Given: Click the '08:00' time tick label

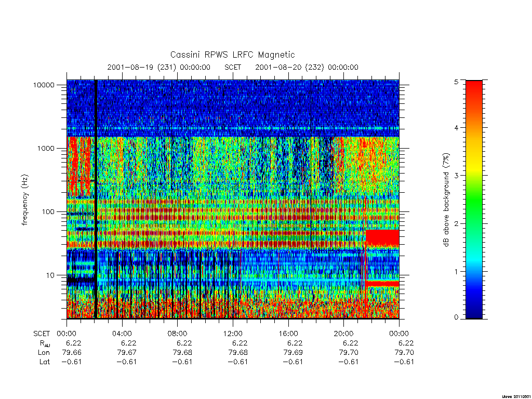Looking at the screenshot, I should click(178, 334).
